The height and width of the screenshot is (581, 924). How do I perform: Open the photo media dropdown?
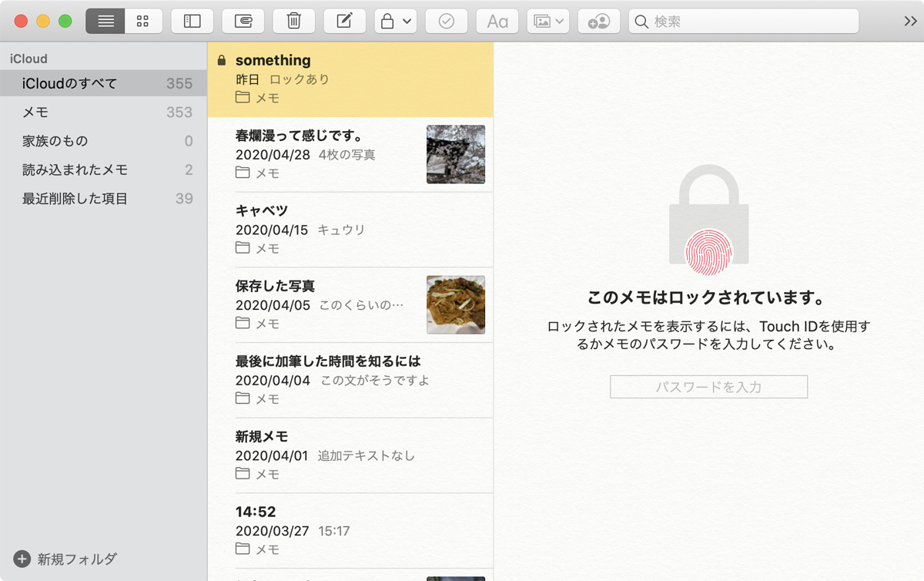(x=548, y=21)
